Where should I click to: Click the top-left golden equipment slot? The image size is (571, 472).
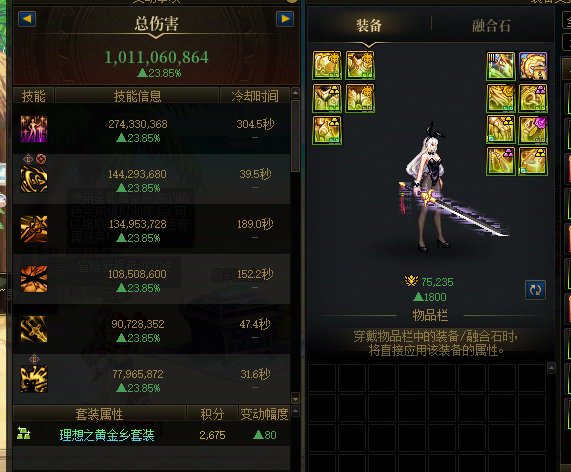pyautogui.click(x=327, y=66)
